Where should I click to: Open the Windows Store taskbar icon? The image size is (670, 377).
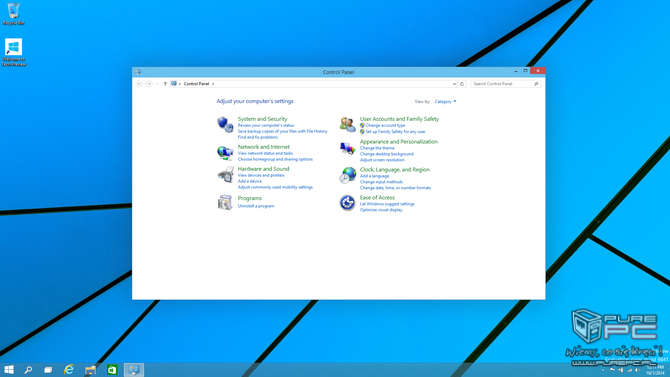pyautogui.click(x=112, y=370)
